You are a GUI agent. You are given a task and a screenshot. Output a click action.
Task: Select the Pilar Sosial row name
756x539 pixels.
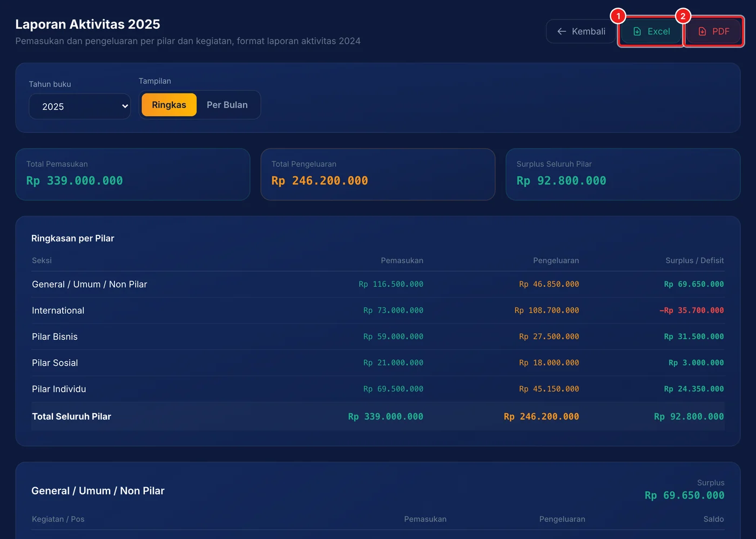(55, 363)
